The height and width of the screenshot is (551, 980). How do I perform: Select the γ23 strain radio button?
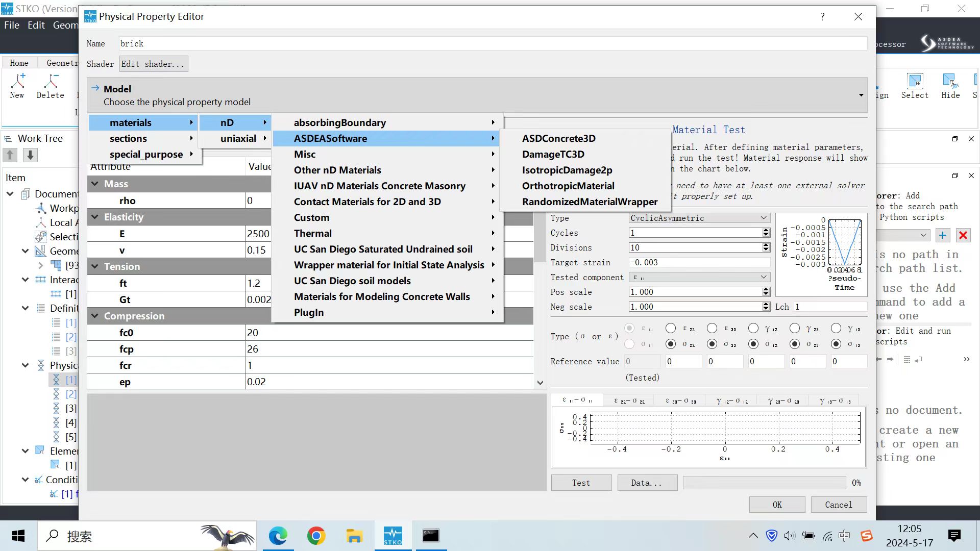click(x=795, y=328)
